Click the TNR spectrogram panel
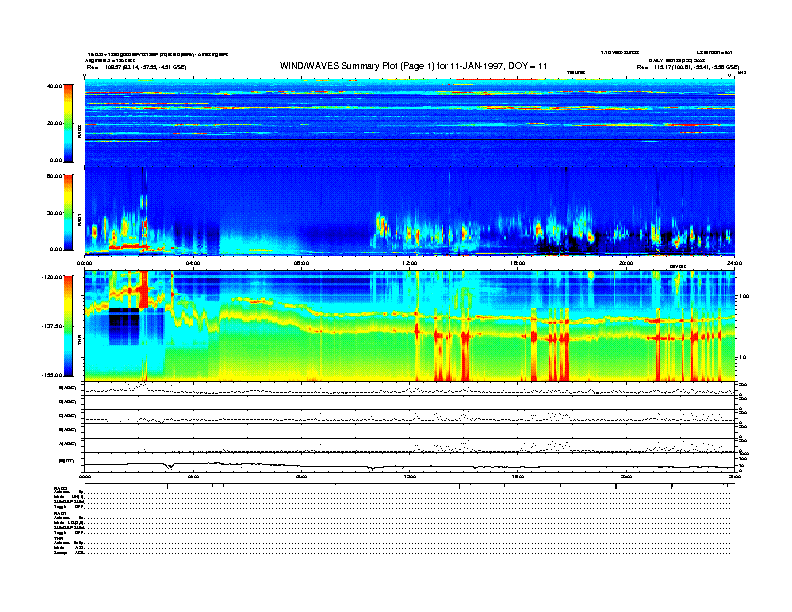792x612 pixels. click(x=410, y=326)
